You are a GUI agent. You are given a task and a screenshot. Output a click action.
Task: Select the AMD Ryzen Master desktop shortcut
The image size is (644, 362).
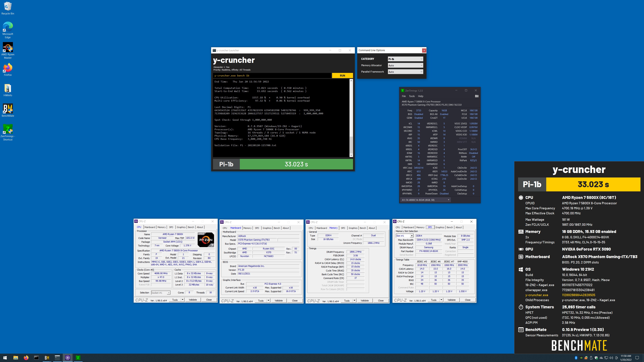point(8,51)
